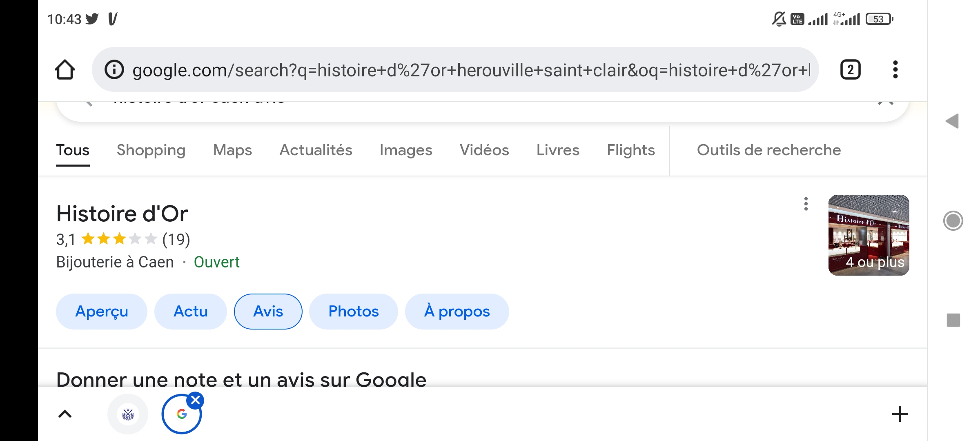This screenshot has height=441, width=980.
Task: Open the tab switcher showing 2 tabs
Action: point(851,70)
